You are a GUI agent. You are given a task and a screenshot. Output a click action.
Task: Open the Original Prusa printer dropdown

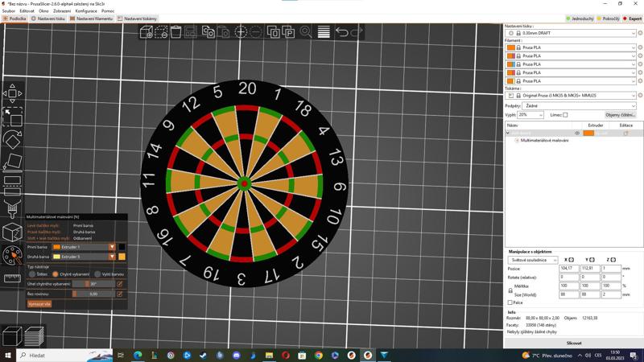tap(571, 95)
